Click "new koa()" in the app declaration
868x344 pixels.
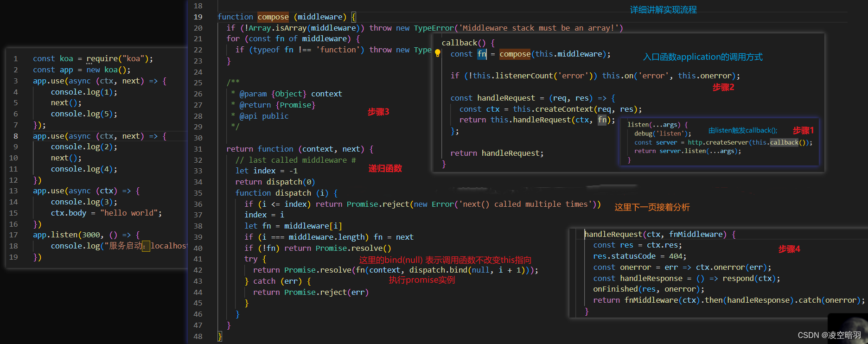108,70
